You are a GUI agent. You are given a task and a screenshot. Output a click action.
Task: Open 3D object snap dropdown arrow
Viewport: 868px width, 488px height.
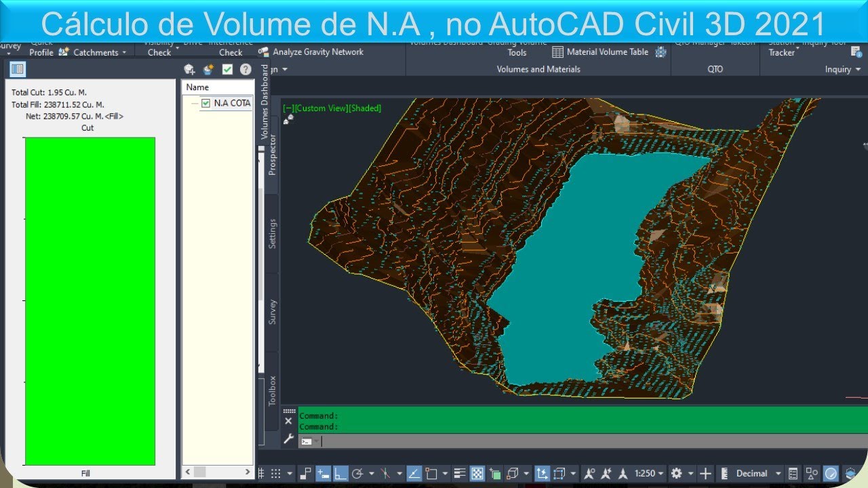[526, 473]
